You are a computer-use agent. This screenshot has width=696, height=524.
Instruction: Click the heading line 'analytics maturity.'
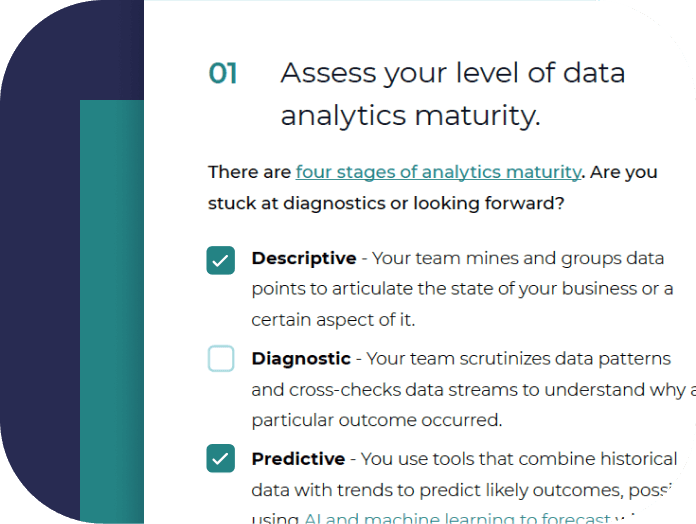[x=410, y=116]
